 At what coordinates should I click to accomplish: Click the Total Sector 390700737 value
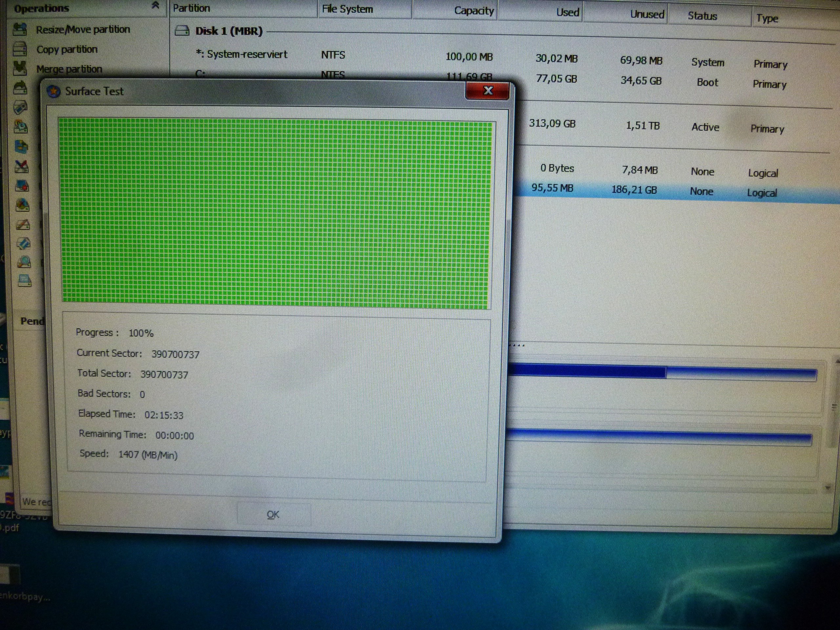pos(164,375)
